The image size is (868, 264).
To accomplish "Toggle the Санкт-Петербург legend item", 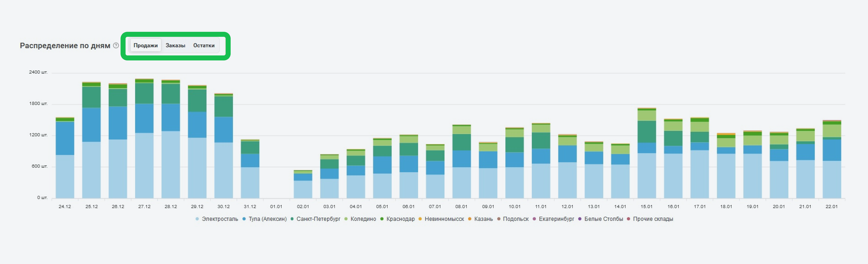I will [x=318, y=219].
